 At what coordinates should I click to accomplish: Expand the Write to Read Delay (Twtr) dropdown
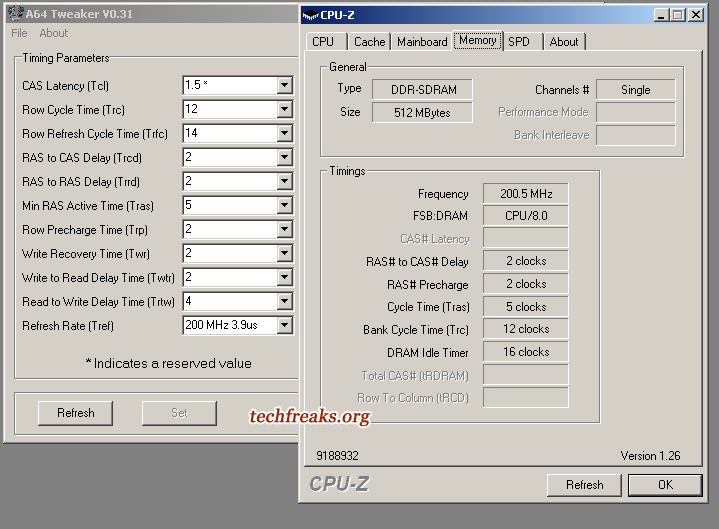285,277
